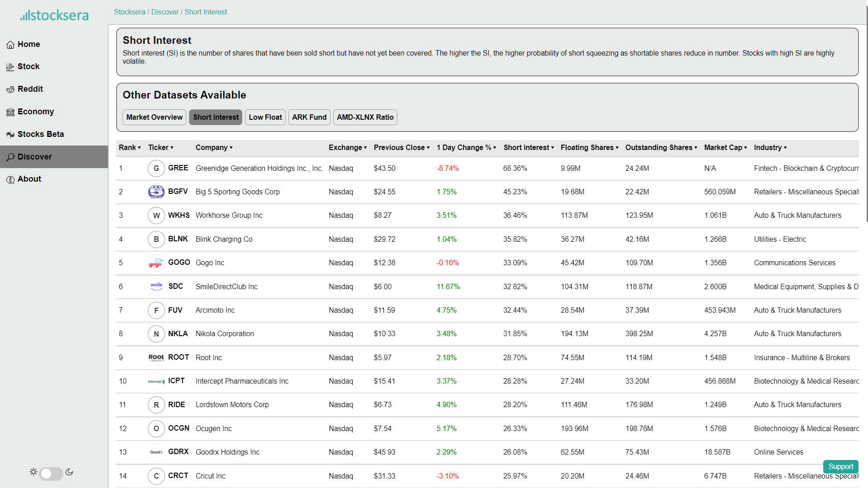Click the Economy bank icon in sidebar

coord(10,112)
